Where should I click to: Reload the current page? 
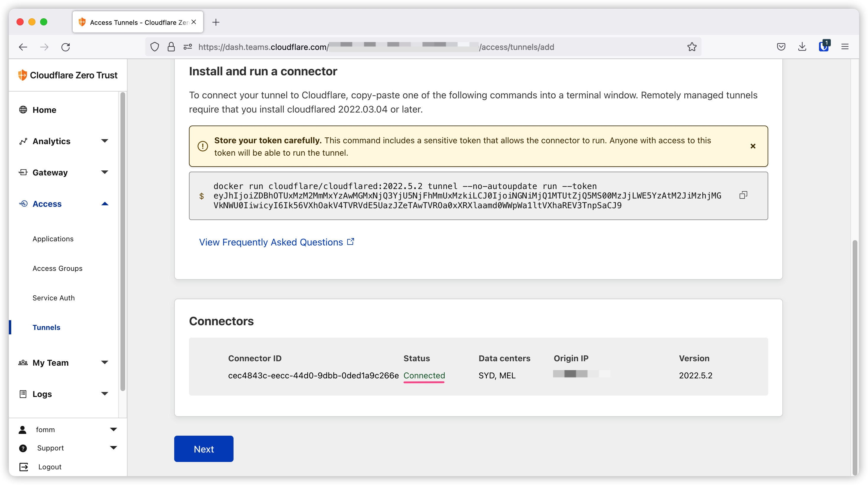click(66, 47)
